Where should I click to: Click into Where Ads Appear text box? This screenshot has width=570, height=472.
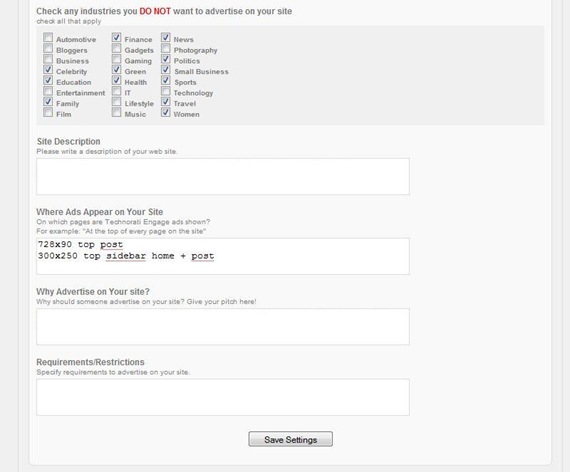[x=223, y=256]
